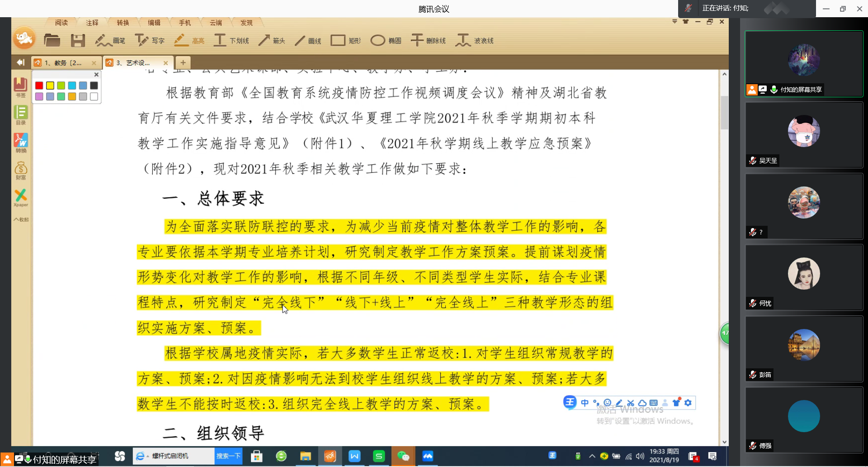Select the 写字 text writing tool
This screenshot has width=868, height=467.
[x=150, y=41]
